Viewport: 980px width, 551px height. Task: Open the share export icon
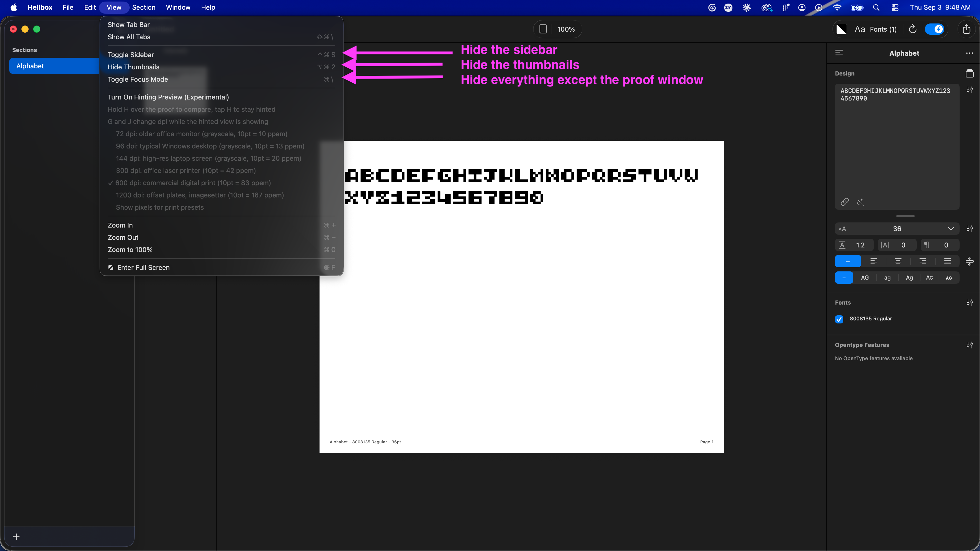pos(966,29)
